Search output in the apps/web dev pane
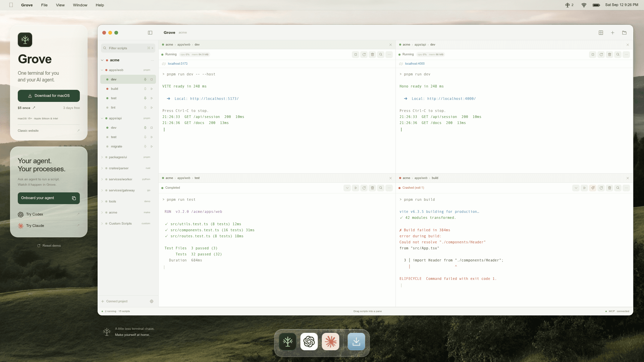The image size is (644, 362). tap(381, 54)
